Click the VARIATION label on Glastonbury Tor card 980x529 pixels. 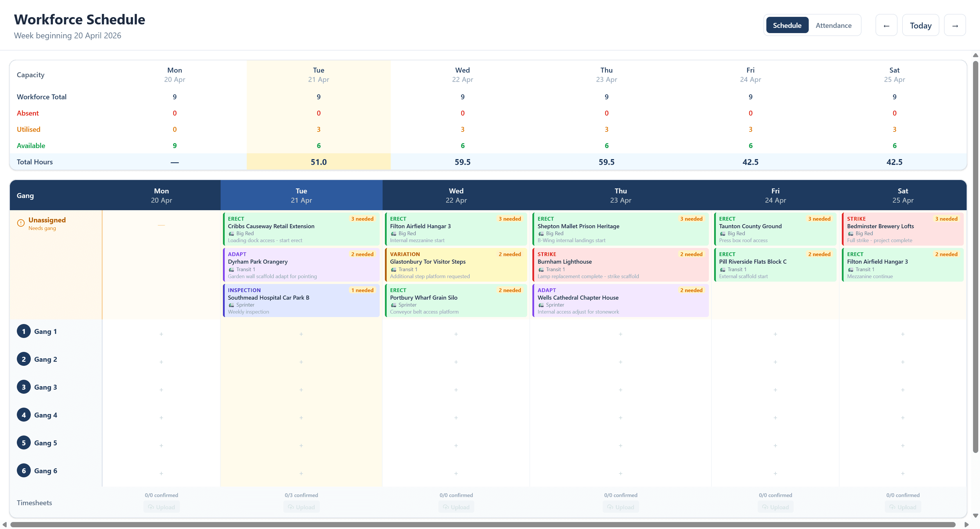pos(405,254)
